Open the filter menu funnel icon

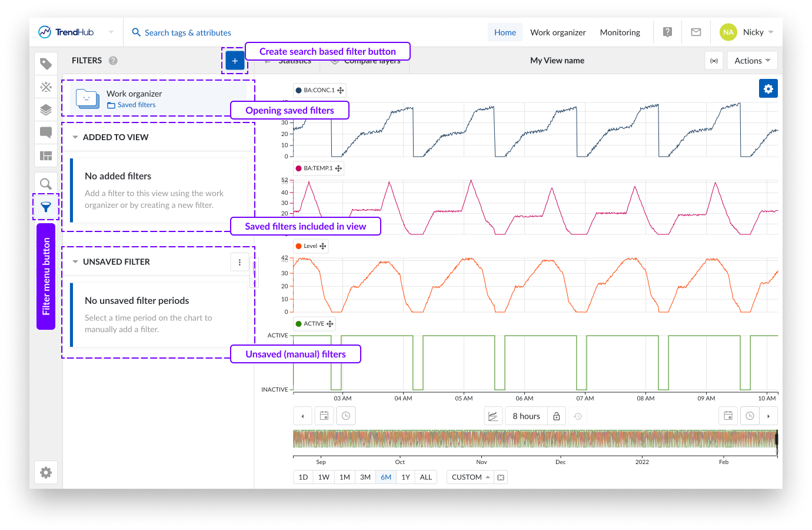point(46,207)
